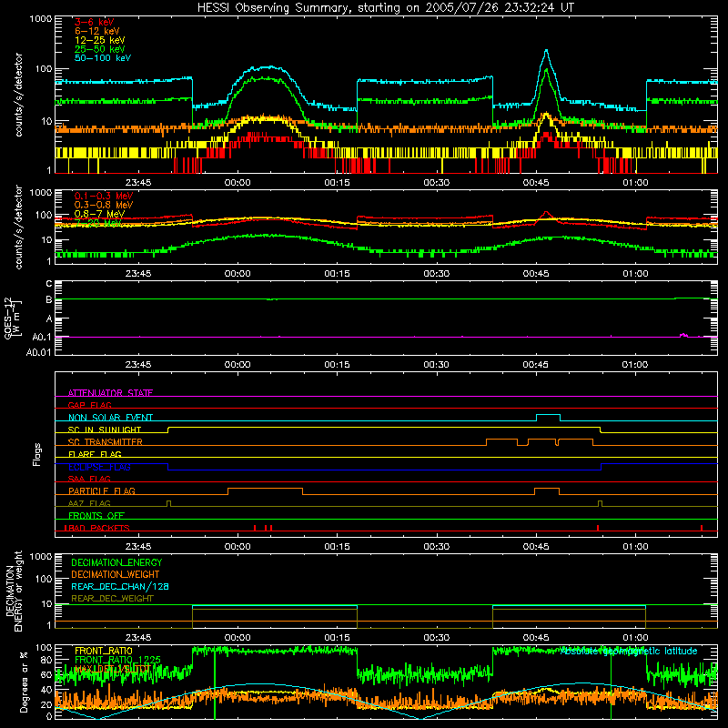728x728 pixels.
Task: Click the REAR_DEC_CHAN/128 legend entry
Action: pyautogui.click(x=120, y=586)
